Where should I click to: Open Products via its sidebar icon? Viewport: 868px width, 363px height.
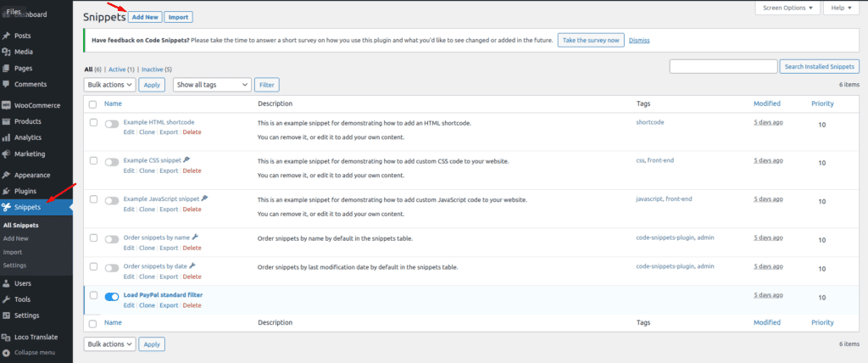(x=7, y=121)
